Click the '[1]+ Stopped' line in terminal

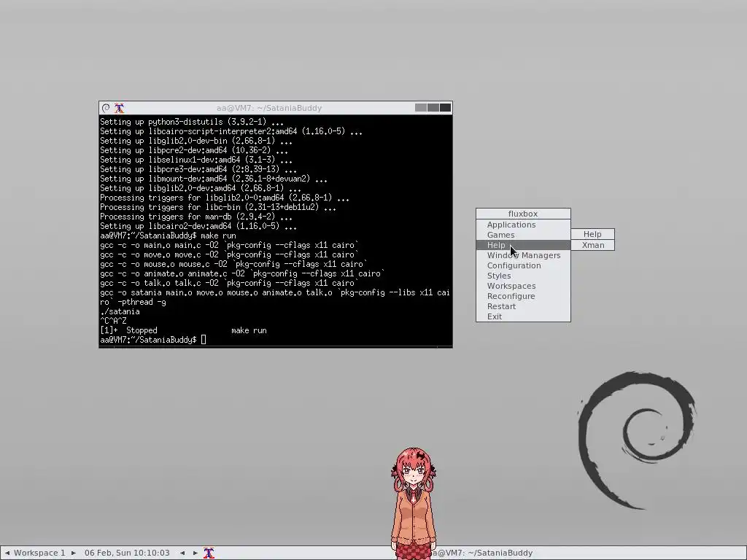[x=183, y=330]
